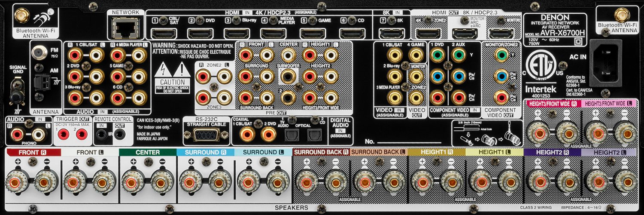The height and width of the screenshot is (215, 644).
Task: Click SUBWOOFER 2 pre out jack
Action: click(x=287, y=98)
